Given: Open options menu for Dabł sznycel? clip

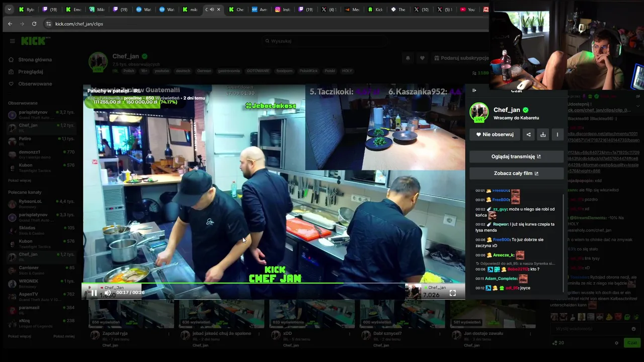Looking at the screenshot, I should 440,333.
